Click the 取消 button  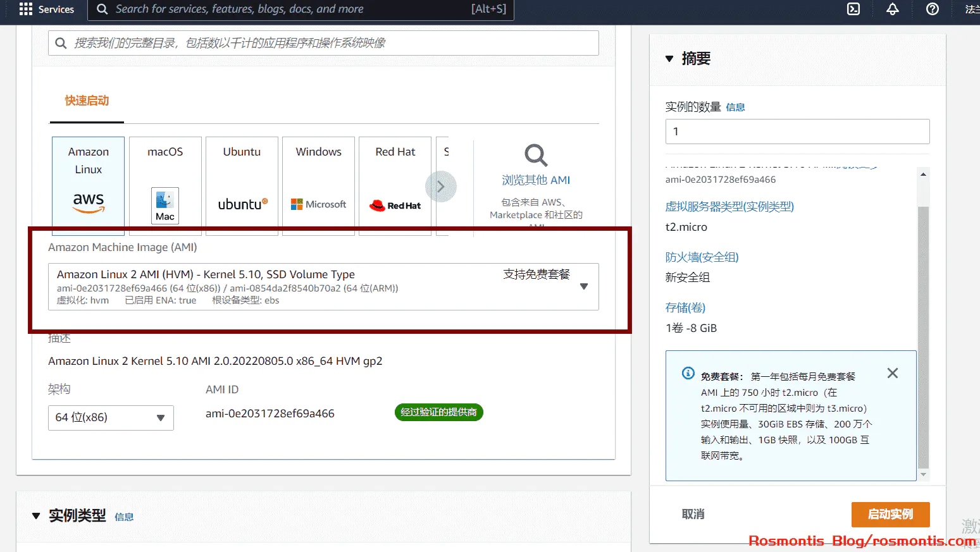pos(693,514)
